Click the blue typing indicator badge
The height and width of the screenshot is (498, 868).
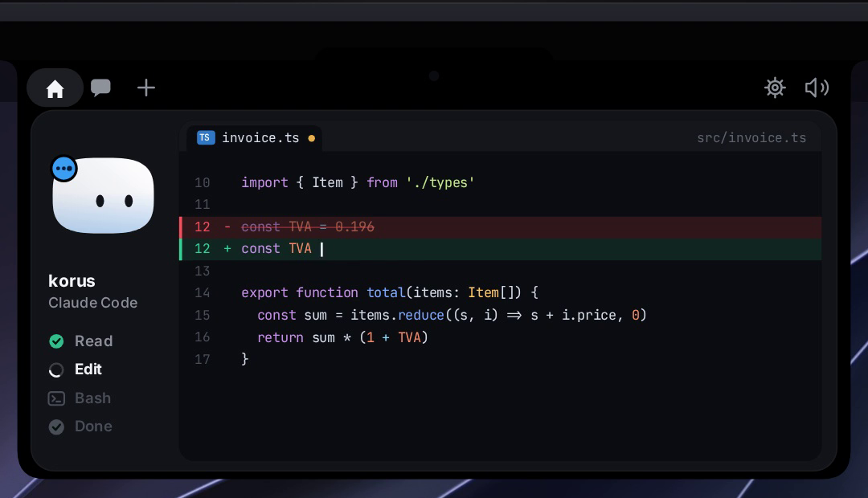point(63,168)
